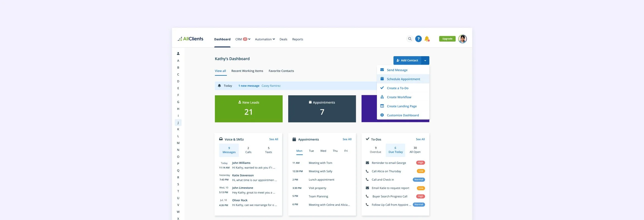Viewport: 644px width, 220px height.
Task: Choose Schedule Appointment from dropdown
Action: click(403, 79)
